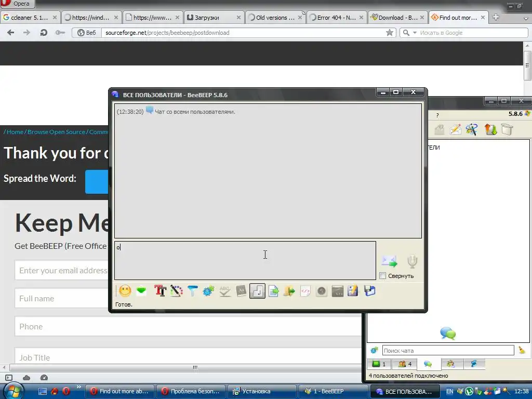Image resolution: width=532 pixels, height=399 pixels.
Task: Click the Opera panels toggle icon at bottom left
Action: point(9,378)
